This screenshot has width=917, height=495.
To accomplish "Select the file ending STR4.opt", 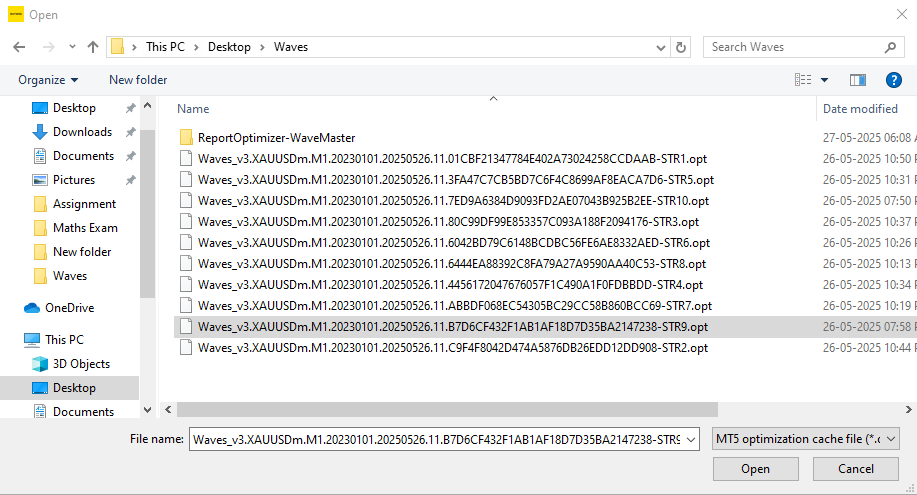I will pos(450,285).
